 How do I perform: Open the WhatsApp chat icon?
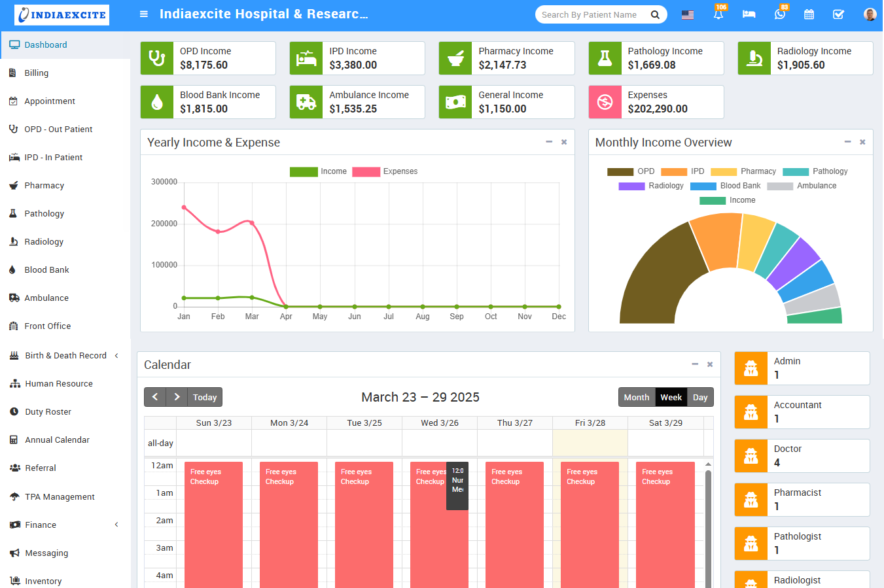pyautogui.click(x=779, y=14)
